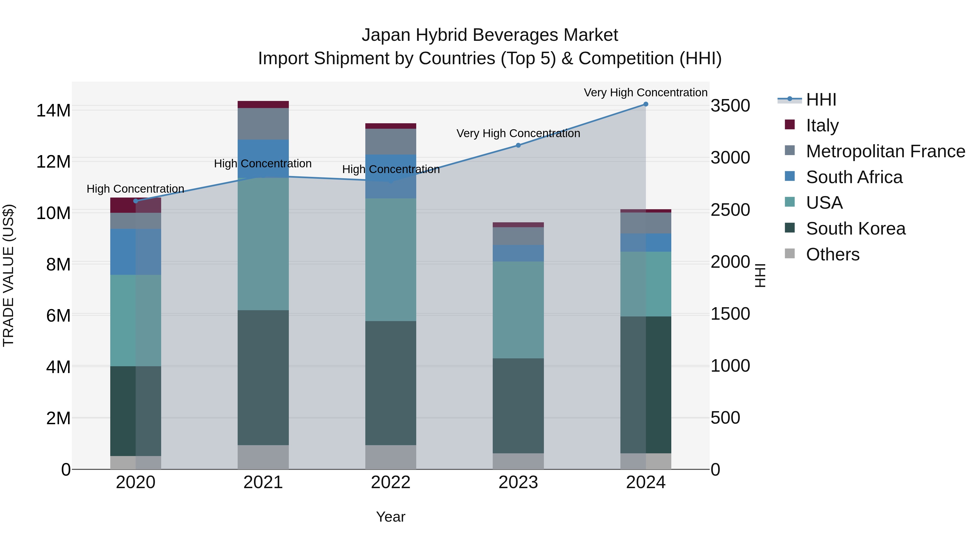Select the 2022 USA bar segment
This screenshot has height=551, width=980.
[x=391, y=260]
